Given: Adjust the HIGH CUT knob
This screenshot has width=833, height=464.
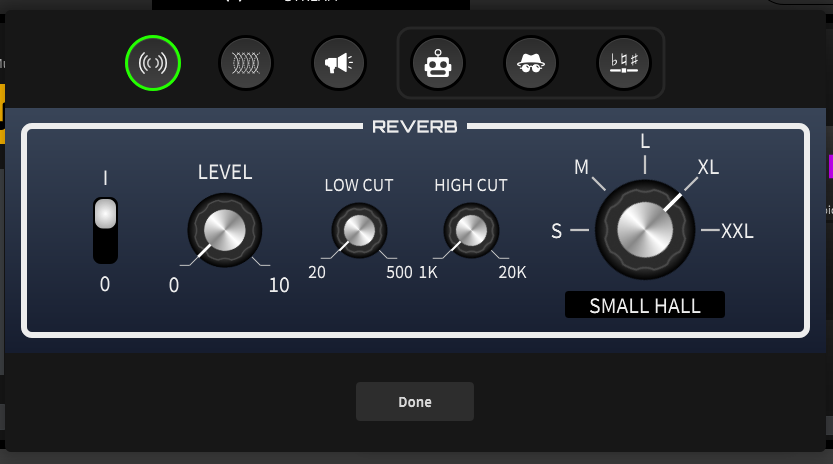Looking at the screenshot, I should click(x=471, y=231).
